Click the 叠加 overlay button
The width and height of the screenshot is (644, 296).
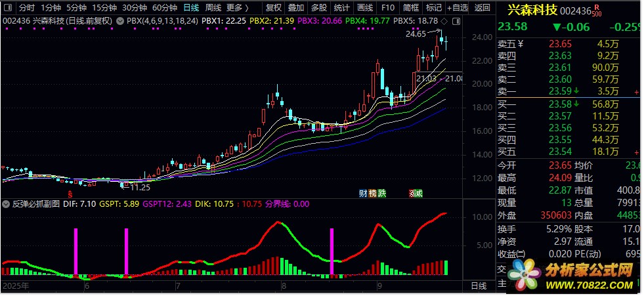click(296, 7)
